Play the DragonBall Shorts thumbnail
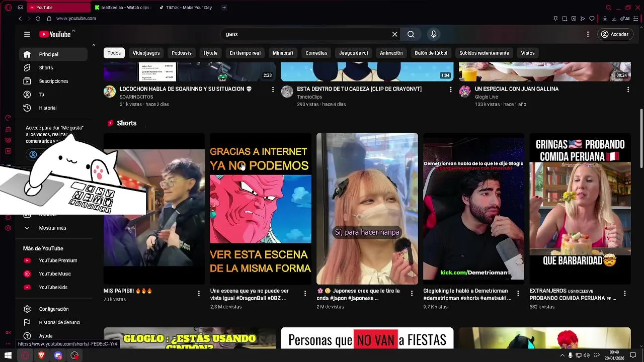This screenshot has width=644, height=362. 261,209
